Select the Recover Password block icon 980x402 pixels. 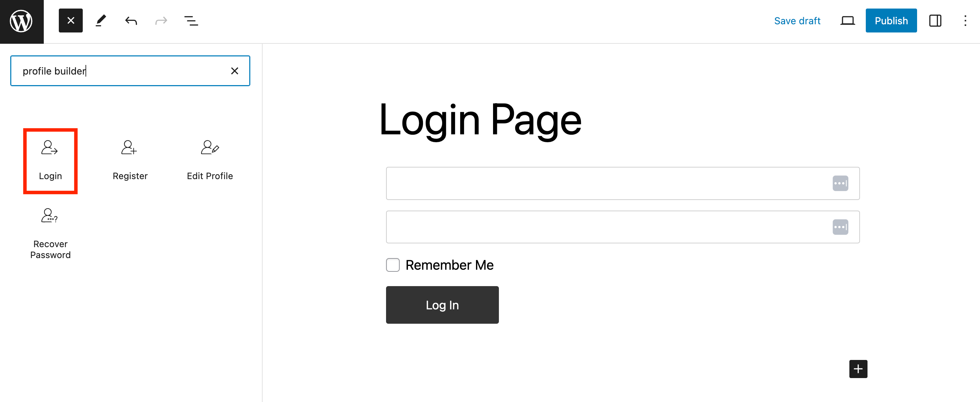[49, 216]
